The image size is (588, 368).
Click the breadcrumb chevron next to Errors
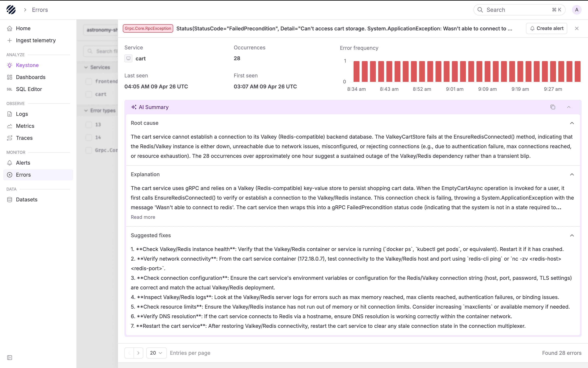[x=25, y=10]
